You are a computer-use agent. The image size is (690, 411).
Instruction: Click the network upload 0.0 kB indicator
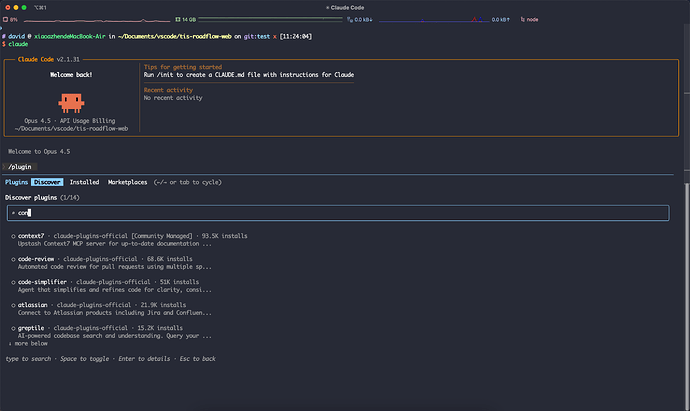point(501,20)
